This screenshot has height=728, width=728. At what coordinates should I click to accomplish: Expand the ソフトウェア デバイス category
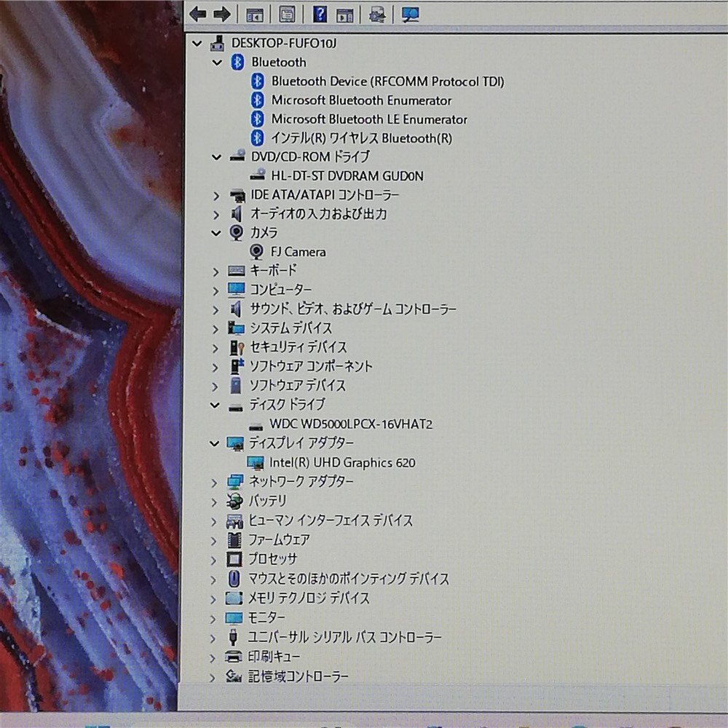pyautogui.click(x=215, y=387)
